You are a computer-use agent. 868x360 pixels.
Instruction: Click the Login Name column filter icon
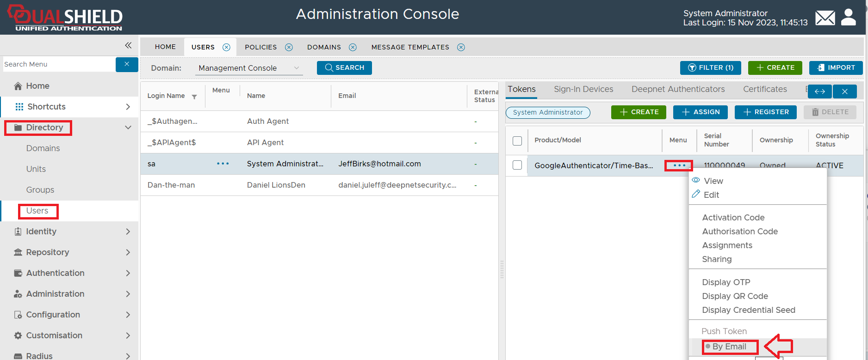(x=194, y=97)
